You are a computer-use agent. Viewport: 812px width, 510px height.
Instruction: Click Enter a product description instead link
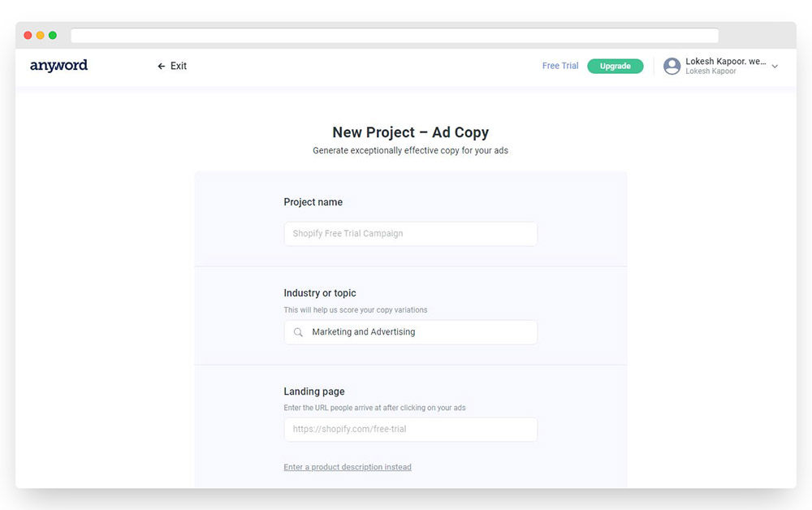[348, 467]
